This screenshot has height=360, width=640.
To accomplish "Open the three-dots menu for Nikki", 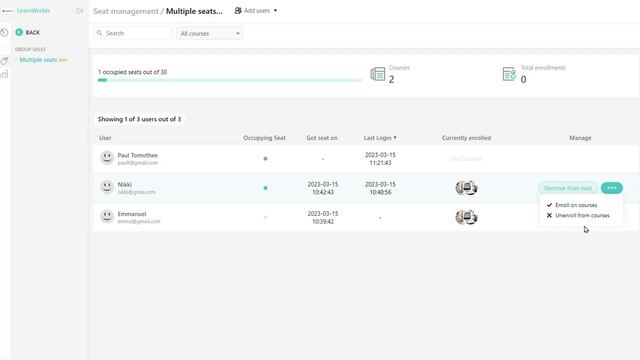I will click(x=611, y=188).
